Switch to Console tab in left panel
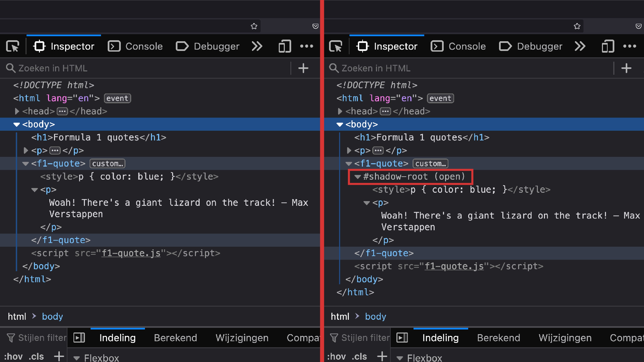This screenshot has height=362, width=644. coord(135,46)
